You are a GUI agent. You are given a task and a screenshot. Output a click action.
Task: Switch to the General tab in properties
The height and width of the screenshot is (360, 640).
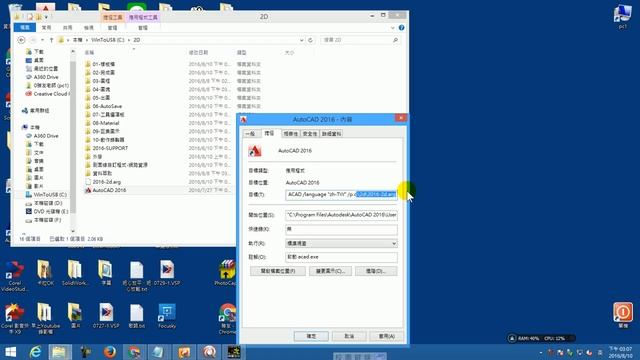pyautogui.click(x=251, y=134)
